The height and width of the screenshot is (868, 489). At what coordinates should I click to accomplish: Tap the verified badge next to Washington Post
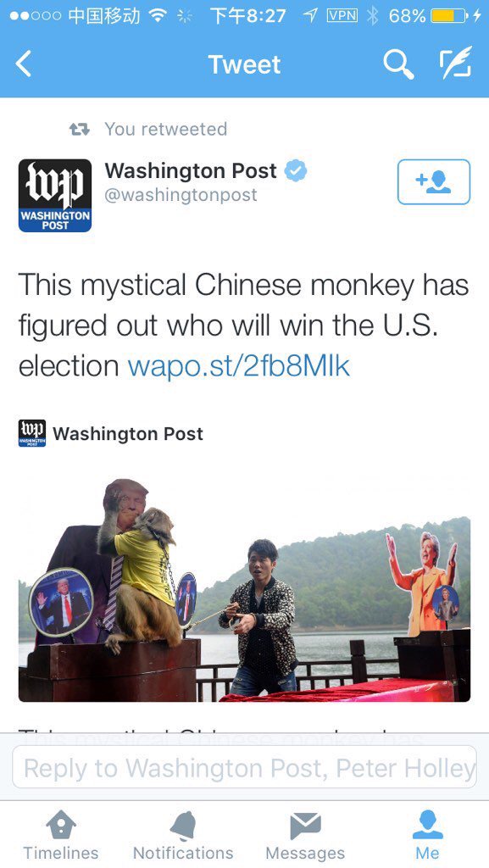click(x=296, y=170)
